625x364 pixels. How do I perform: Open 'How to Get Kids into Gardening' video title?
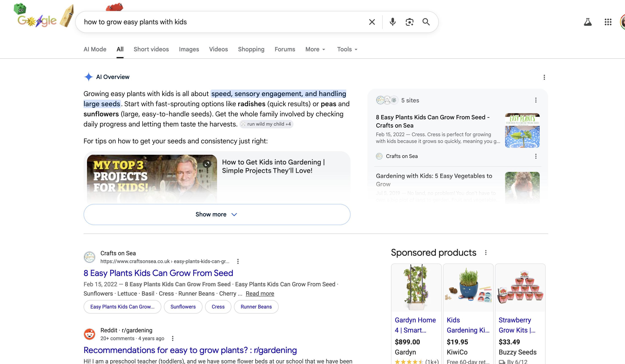[273, 166]
